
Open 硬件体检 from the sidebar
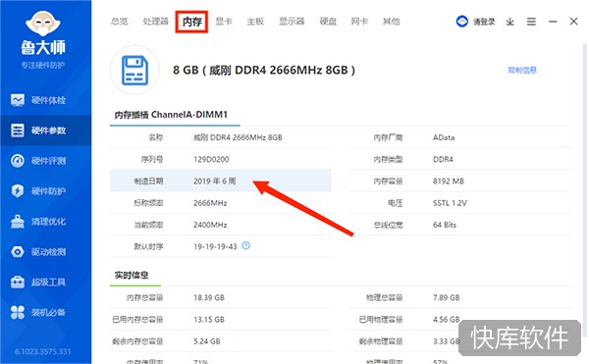[45, 100]
